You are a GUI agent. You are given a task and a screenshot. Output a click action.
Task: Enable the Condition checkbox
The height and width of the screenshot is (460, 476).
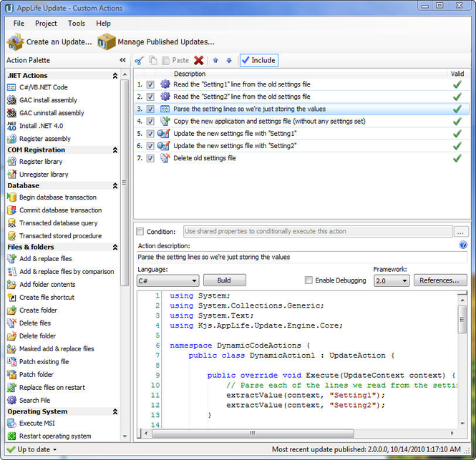point(140,232)
